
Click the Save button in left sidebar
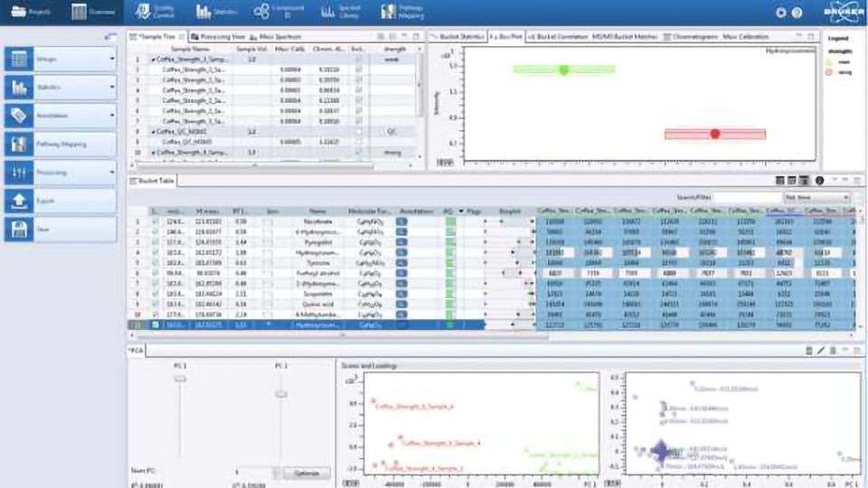click(x=61, y=229)
